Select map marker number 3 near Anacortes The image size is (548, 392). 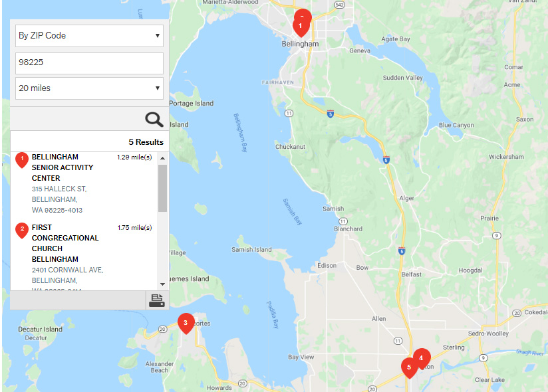pos(186,324)
